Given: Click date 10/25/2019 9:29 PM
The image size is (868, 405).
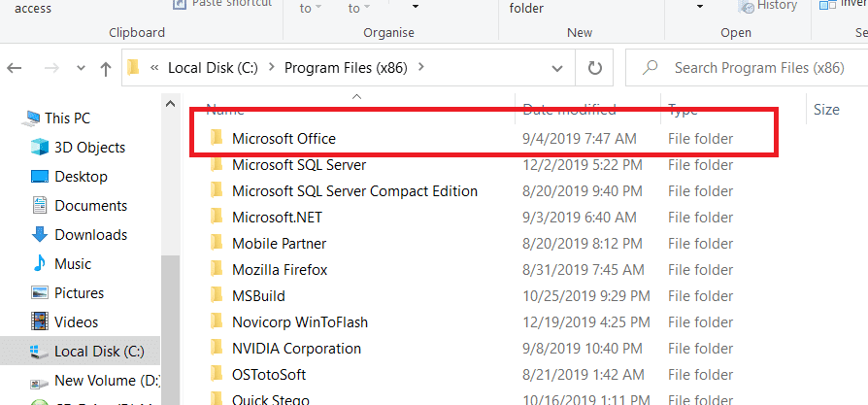Looking at the screenshot, I should point(586,296).
